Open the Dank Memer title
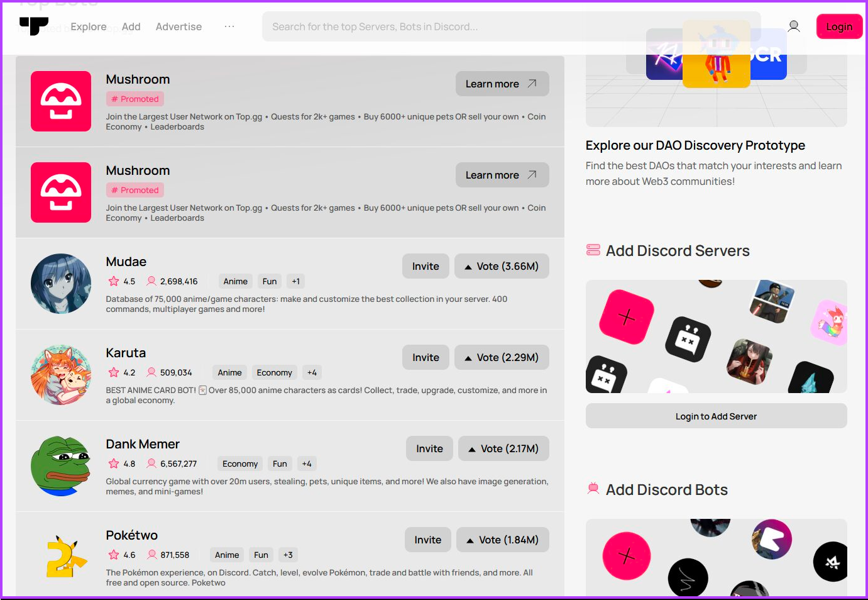This screenshot has width=868, height=600. click(143, 444)
